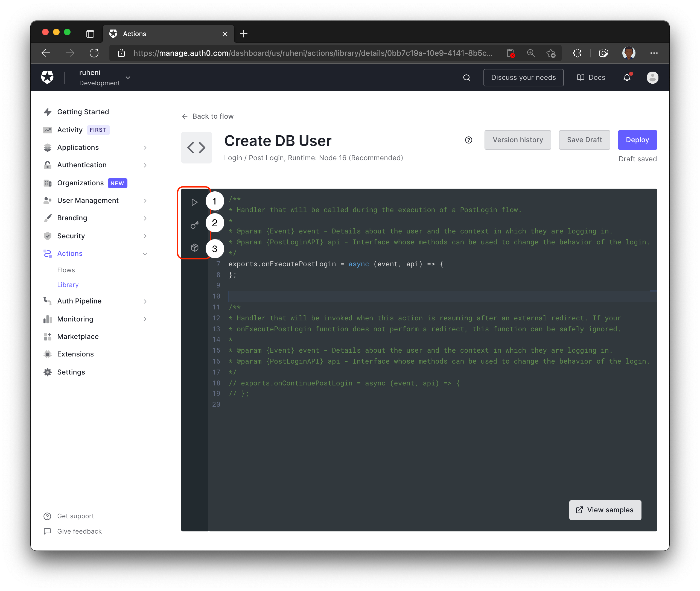Click Give feedback
The width and height of the screenshot is (700, 591).
coord(79,531)
